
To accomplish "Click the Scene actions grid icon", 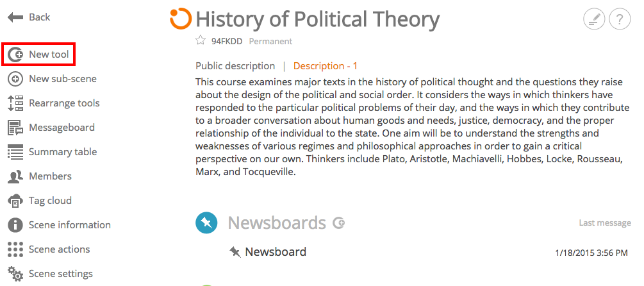I will [x=15, y=249].
